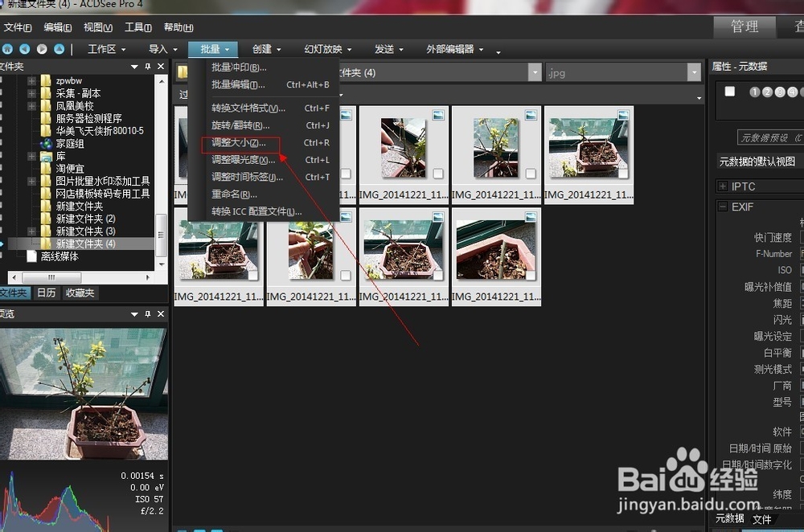Tick checkbox on third bottom-row thumbnail

tap(438, 275)
